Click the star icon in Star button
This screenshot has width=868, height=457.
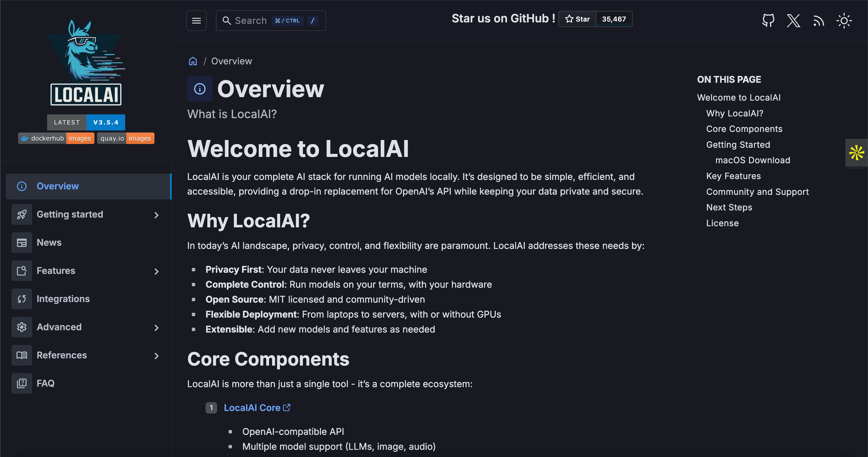point(569,19)
